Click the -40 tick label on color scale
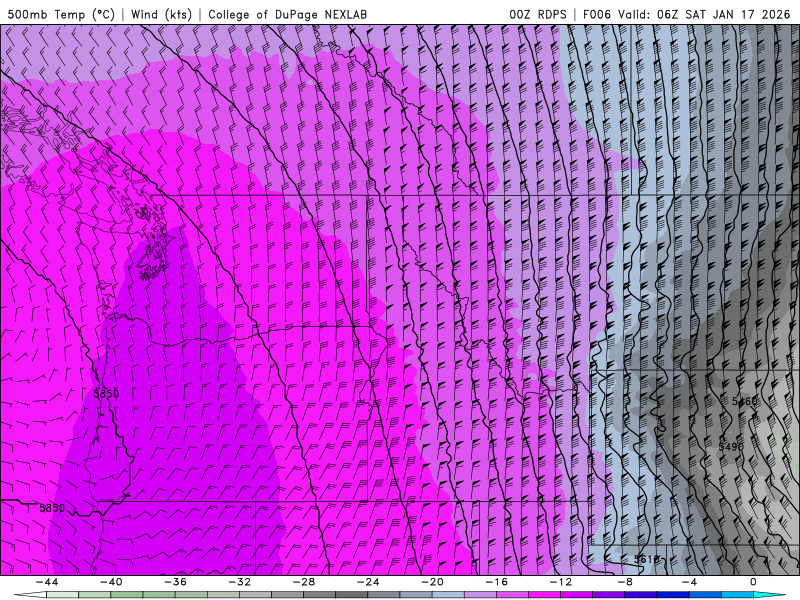The image size is (800, 600). click(x=111, y=582)
